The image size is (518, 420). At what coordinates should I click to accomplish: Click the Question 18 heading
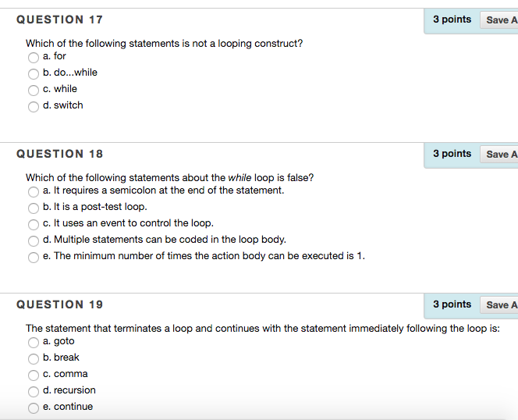[59, 154]
